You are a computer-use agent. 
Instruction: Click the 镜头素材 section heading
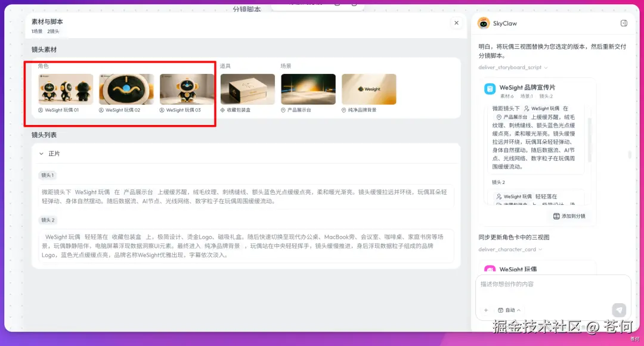[44, 49]
